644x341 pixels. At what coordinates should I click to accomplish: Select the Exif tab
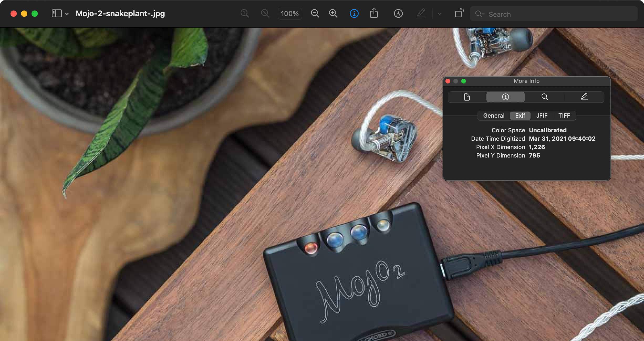tap(520, 116)
